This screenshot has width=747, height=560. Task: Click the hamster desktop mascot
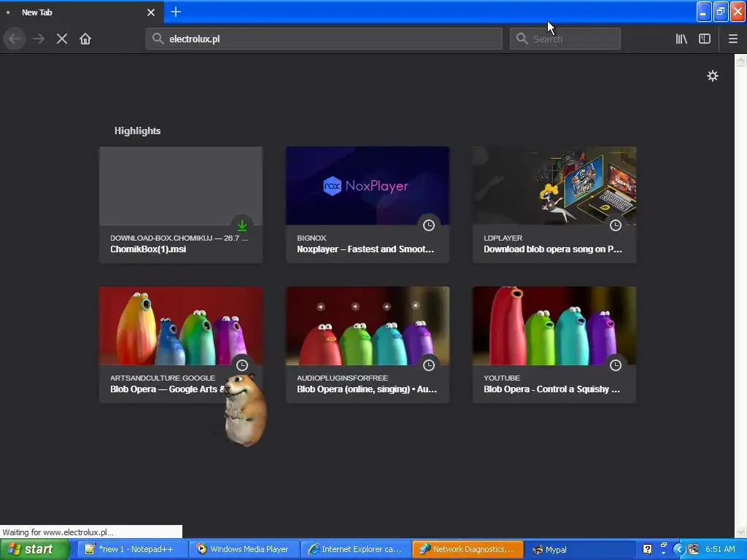(244, 410)
